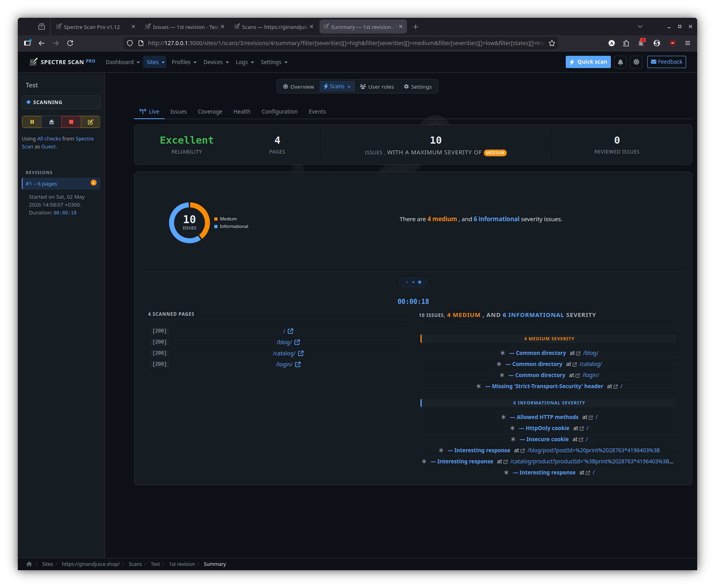
Task: Open external link icon for /login/ page
Action: [298, 364]
